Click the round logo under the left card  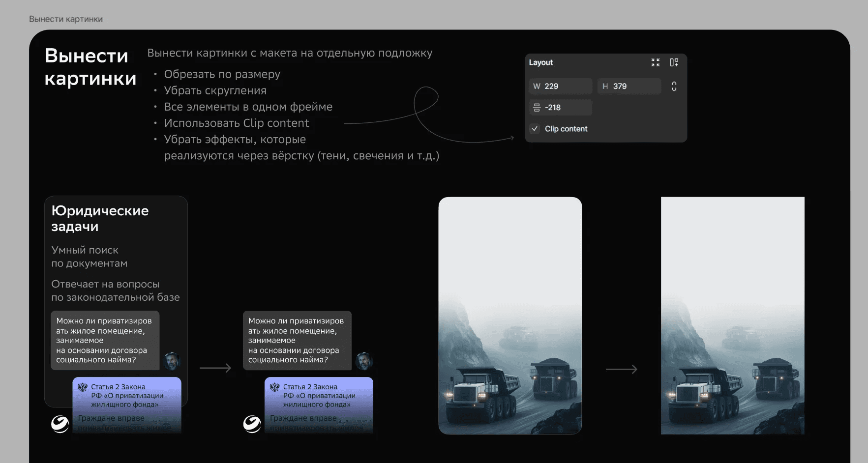(60, 424)
